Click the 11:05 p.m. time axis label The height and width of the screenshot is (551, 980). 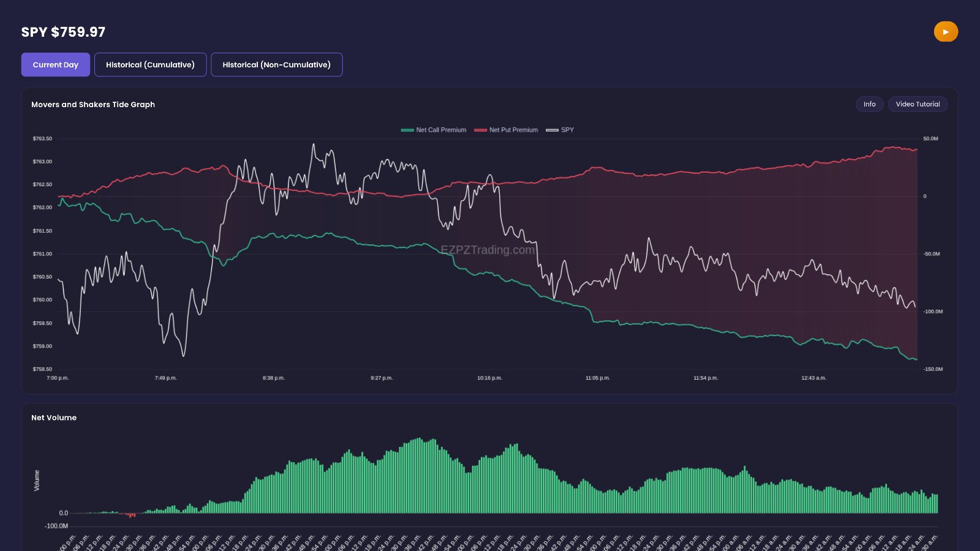[x=597, y=378]
